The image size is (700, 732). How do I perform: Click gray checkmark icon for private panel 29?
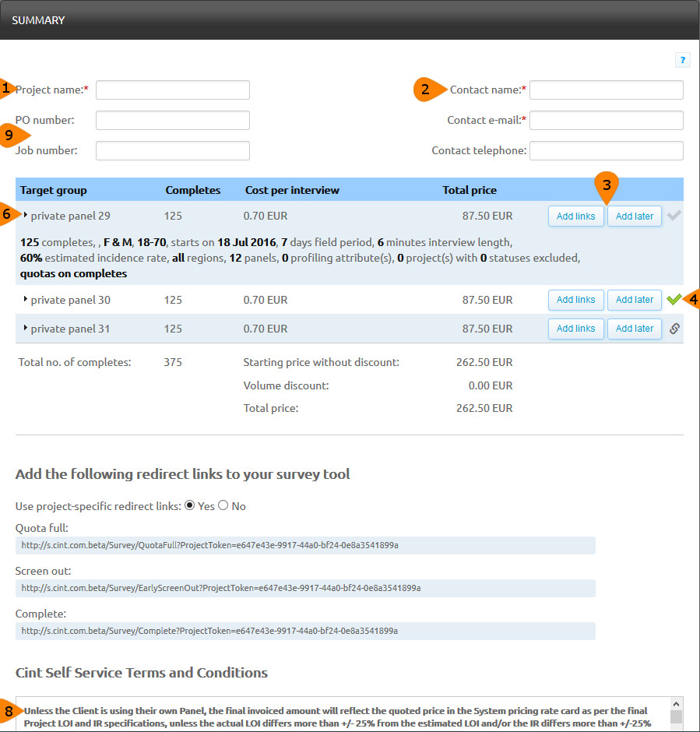(674, 216)
